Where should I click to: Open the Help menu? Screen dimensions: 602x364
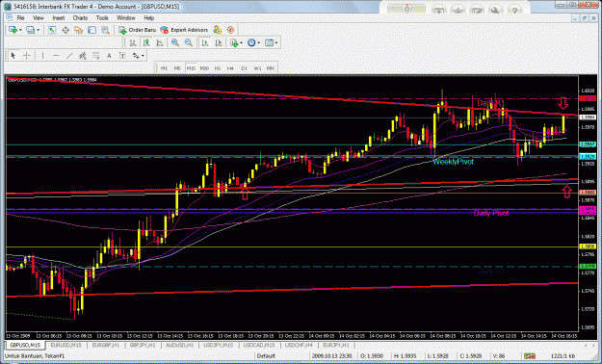click(x=149, y=18)
